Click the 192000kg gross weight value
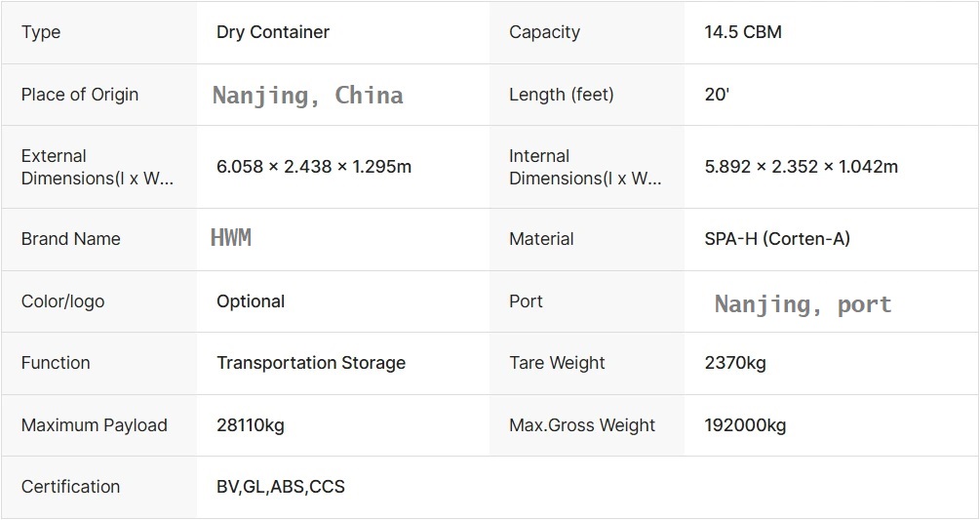 [745, 425]
